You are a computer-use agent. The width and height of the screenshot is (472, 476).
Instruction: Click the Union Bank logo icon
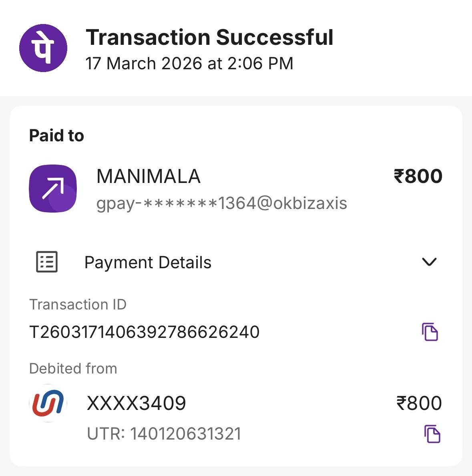click(x=48, y=403)
